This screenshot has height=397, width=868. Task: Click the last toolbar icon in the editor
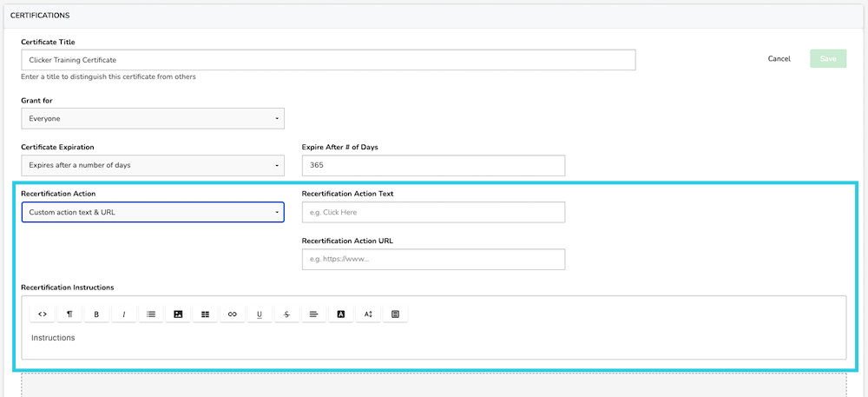click(x=395, y=314)
